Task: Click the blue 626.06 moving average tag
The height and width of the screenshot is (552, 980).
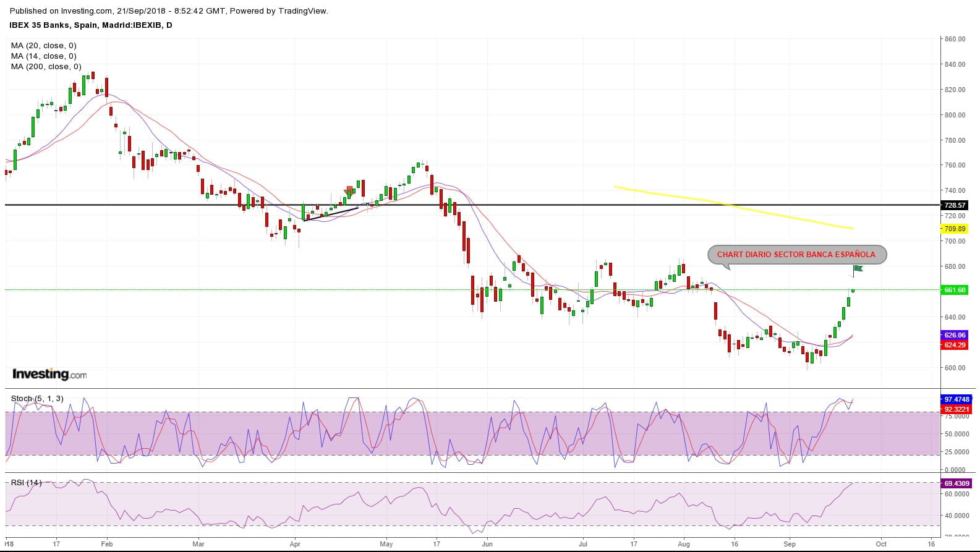Action: point(955,335)
